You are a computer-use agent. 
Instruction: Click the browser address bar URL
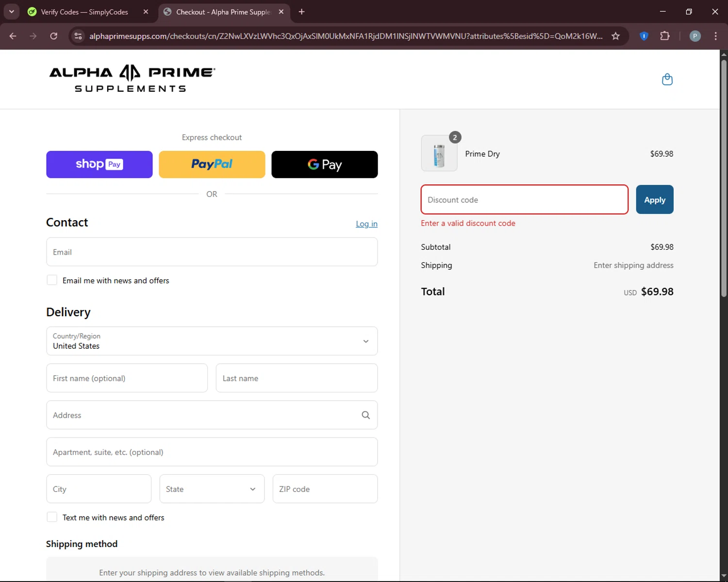point(346,36)
